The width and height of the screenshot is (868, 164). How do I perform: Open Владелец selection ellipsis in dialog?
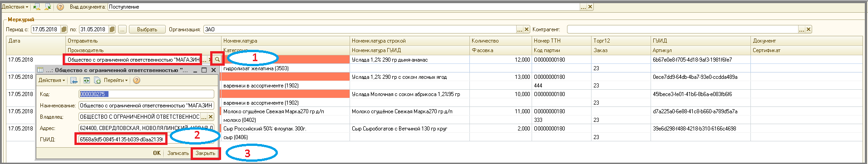204,117
